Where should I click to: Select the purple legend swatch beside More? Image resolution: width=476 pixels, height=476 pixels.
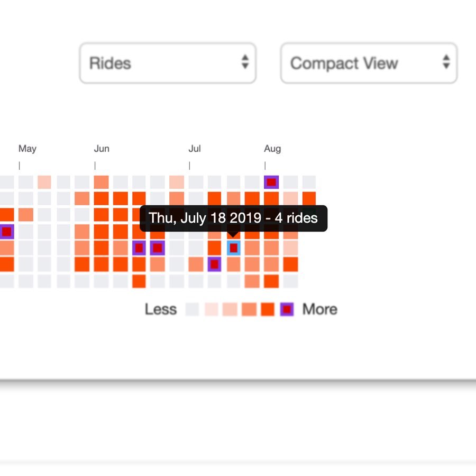click(287, 309)
